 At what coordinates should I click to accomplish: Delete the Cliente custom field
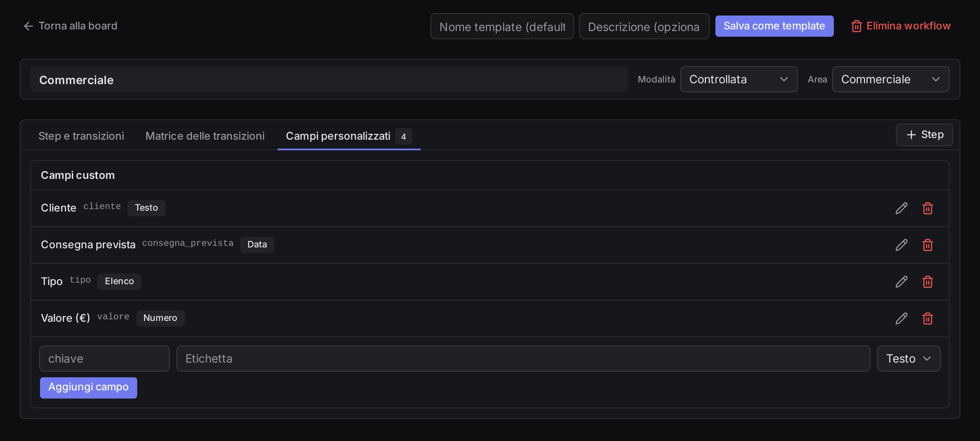(928, 208)
